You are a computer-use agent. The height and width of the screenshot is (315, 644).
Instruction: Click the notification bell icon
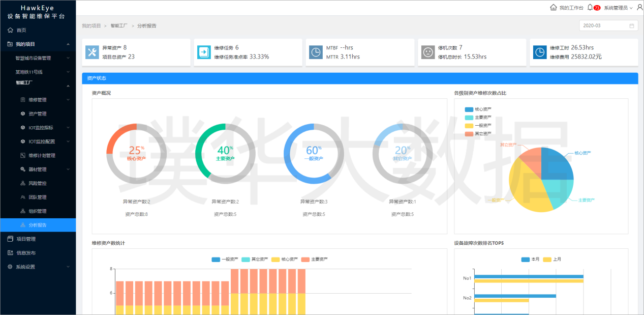pyautogui.click(x=590, y=8)
